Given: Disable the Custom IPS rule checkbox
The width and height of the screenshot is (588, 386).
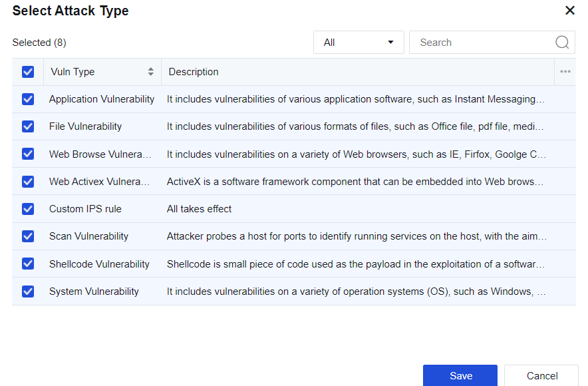Looking at the screenshot, I should click(x=28, y=209).
